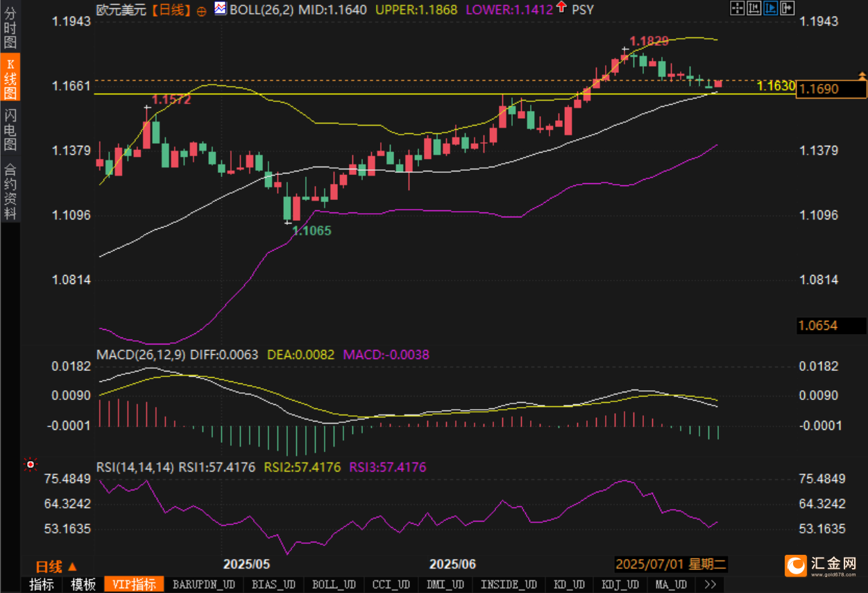The width and height of the screenshot is (868, 593).
Task: Click the panel export arrow icon
Action: click(x=788, y=8)
